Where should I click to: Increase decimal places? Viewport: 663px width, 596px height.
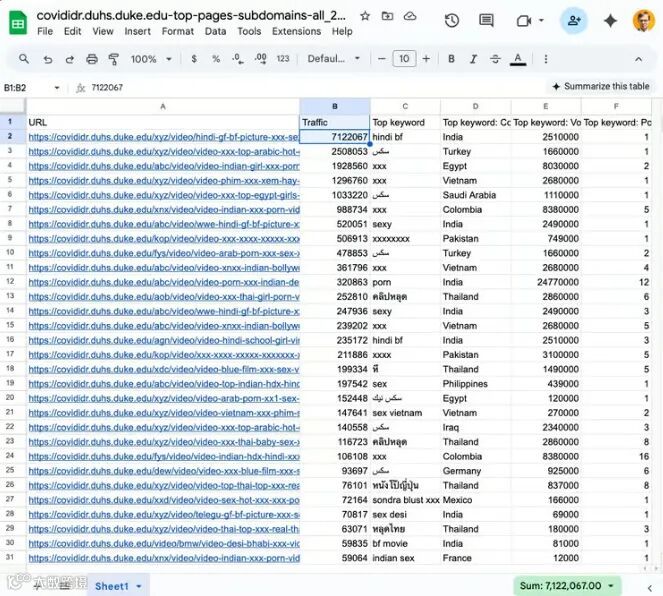pyautogui.click(x=260, y=59)
